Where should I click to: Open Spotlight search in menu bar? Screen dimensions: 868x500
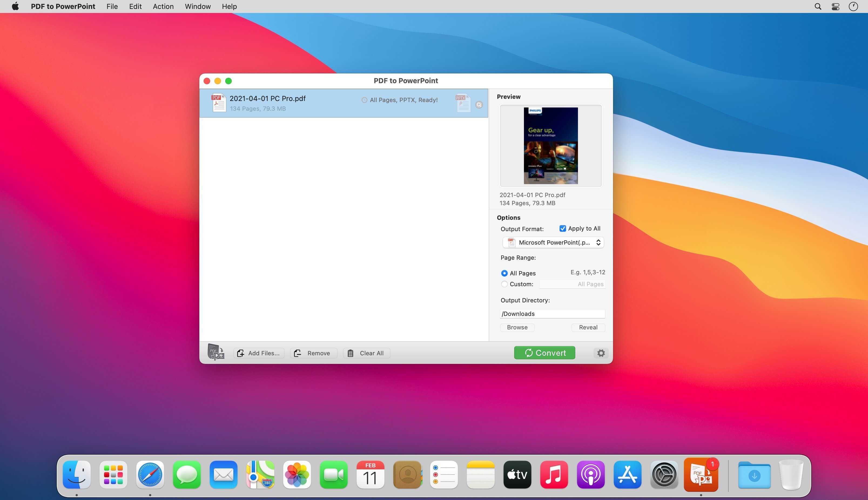[818, 6]
